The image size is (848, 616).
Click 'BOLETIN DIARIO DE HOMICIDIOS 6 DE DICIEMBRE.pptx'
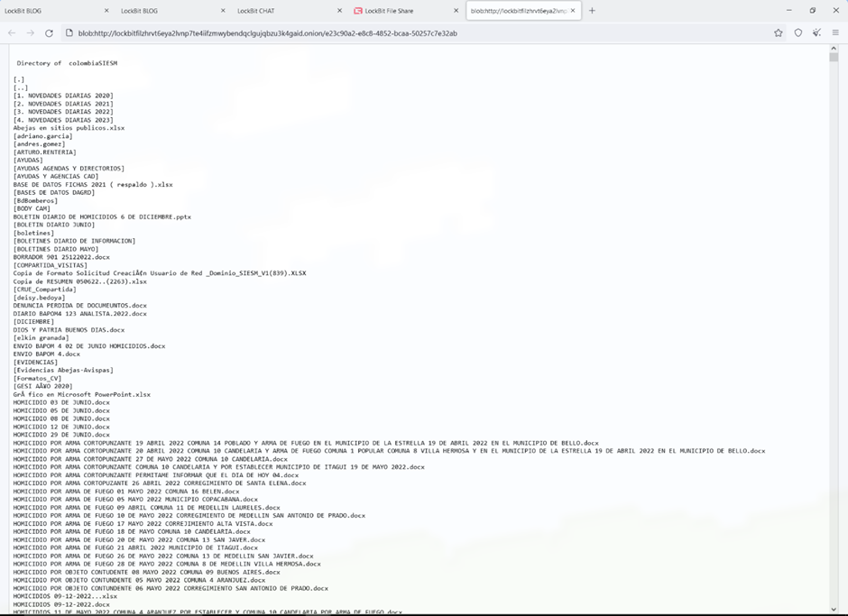coord(102,216)
